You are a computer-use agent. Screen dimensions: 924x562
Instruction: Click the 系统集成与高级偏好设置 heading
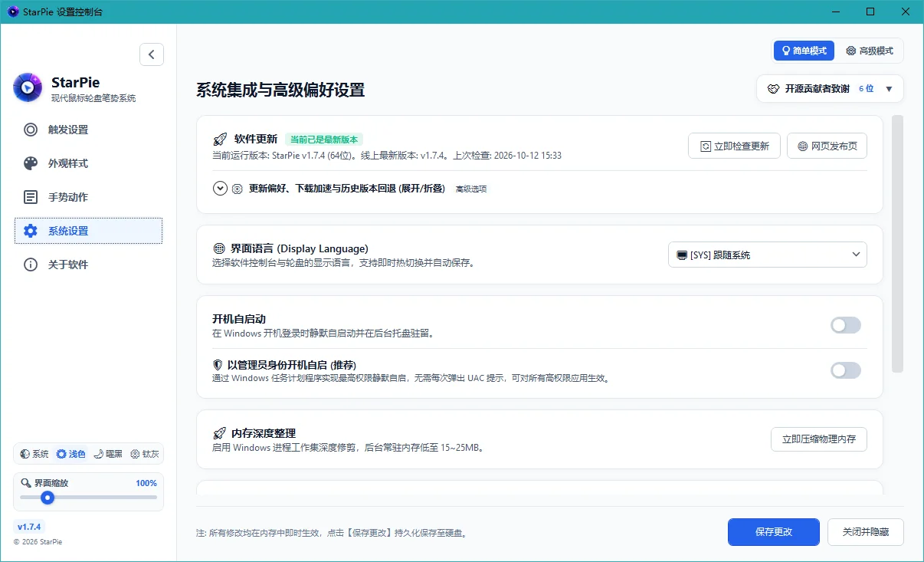(280, 90)
